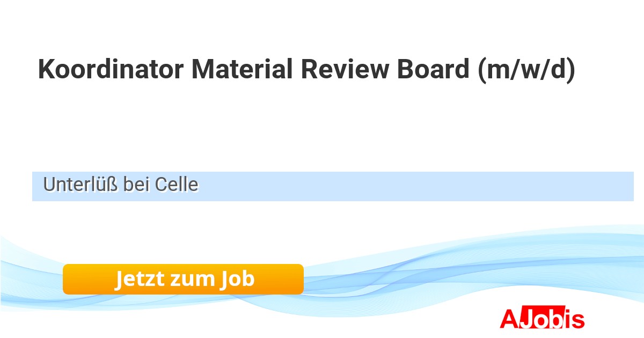The width and height of the screenshot is (644, 338).
Task: Click the word bei in the location line
Action: tap(136, 185)
